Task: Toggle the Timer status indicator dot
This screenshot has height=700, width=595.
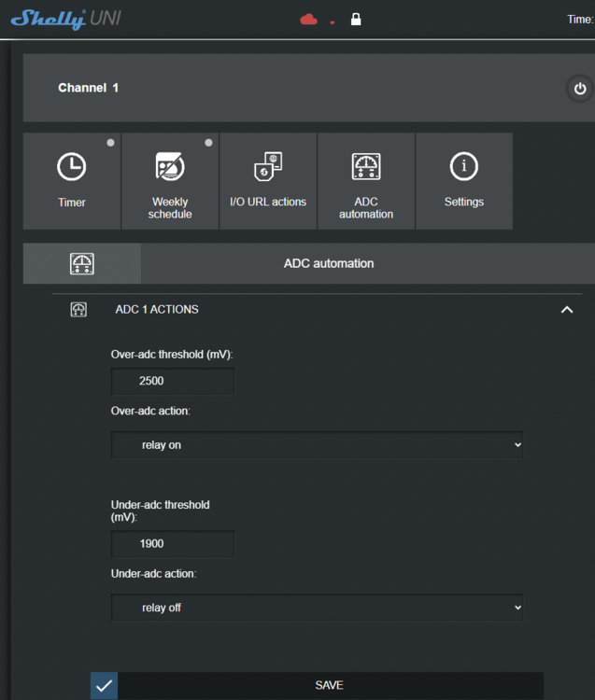Action: pyautogui.click(x=110, y=143)
